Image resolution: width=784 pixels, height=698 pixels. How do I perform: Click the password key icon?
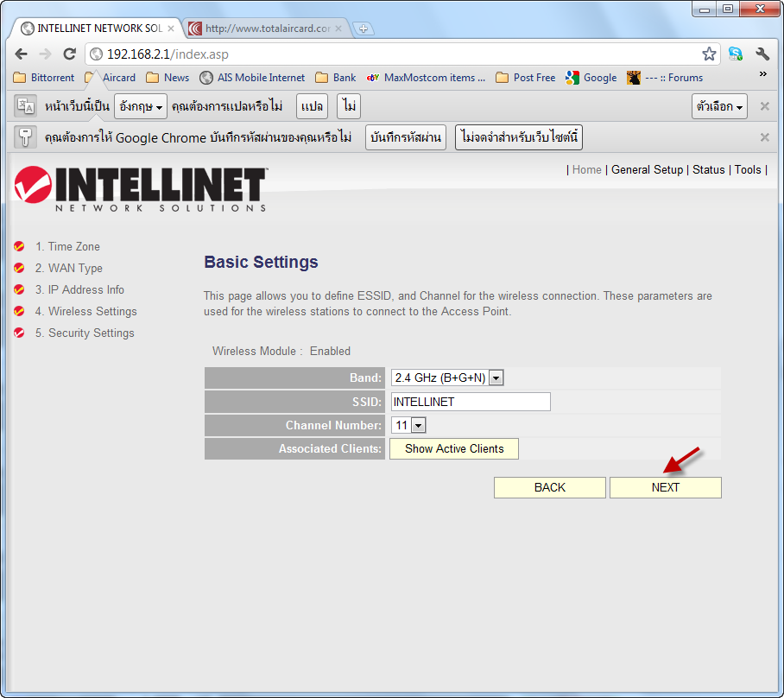[26, 137]
